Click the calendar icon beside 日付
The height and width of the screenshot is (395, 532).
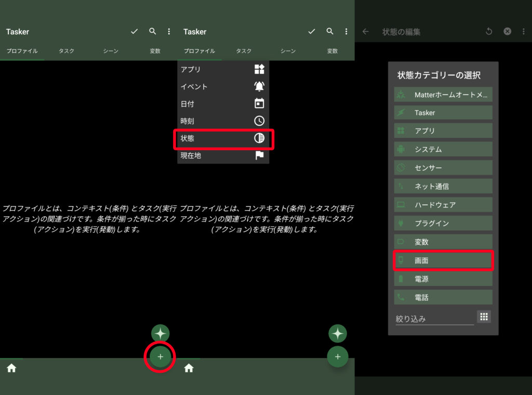point(259,103)
